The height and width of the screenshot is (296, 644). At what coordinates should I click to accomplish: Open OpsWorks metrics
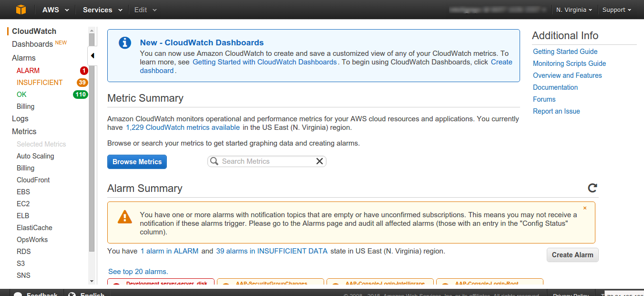click(32, 240)
